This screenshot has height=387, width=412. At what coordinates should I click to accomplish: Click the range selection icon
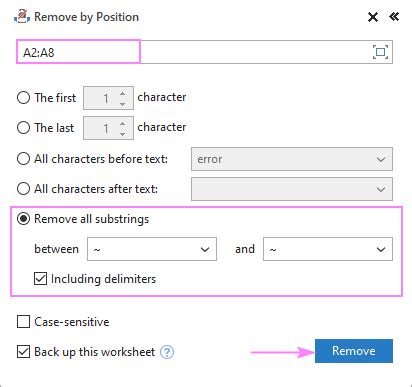click(x=380, y=52)
